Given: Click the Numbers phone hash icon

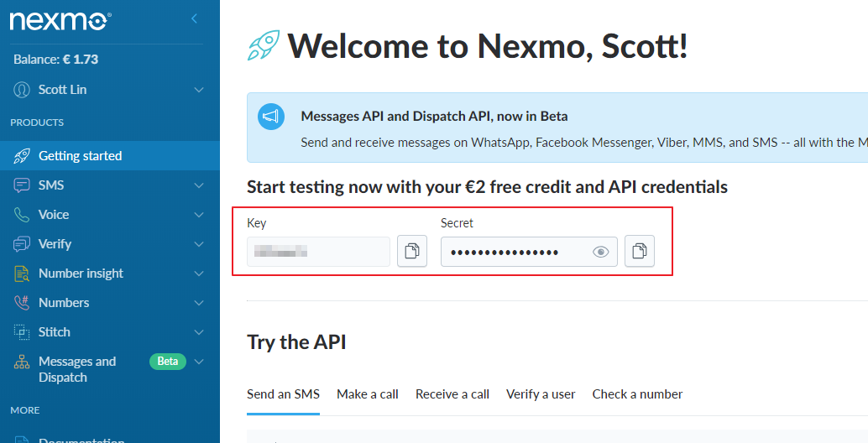Looking at the screenshot, I should point(22,303).
